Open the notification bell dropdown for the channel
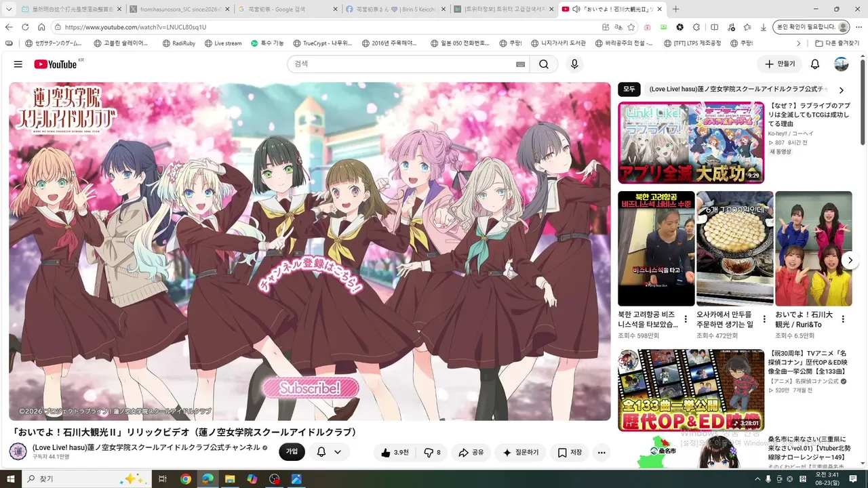 click(x=329, y=452)
